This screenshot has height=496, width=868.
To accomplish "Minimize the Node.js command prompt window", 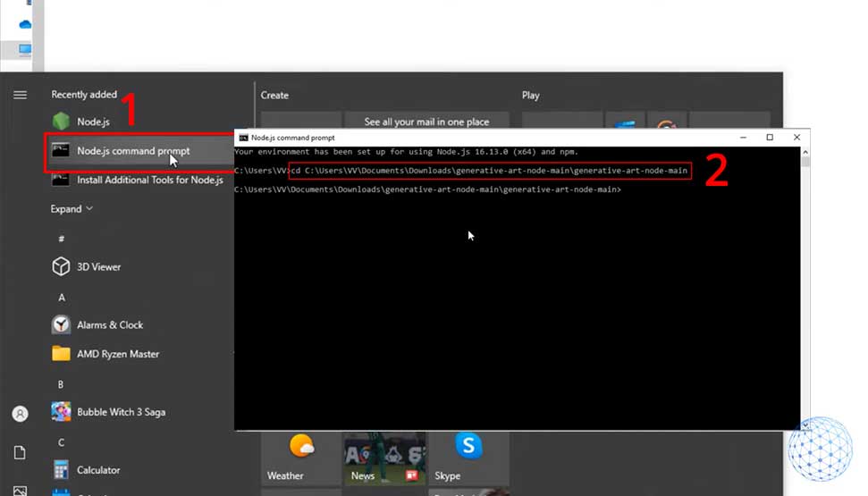I will coord(744,138).
